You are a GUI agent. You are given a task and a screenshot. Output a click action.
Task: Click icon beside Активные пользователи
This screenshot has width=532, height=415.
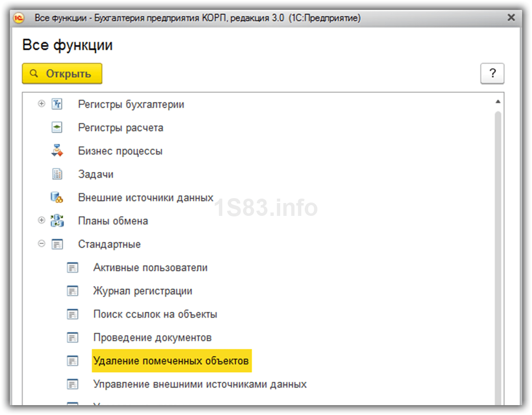73,267
